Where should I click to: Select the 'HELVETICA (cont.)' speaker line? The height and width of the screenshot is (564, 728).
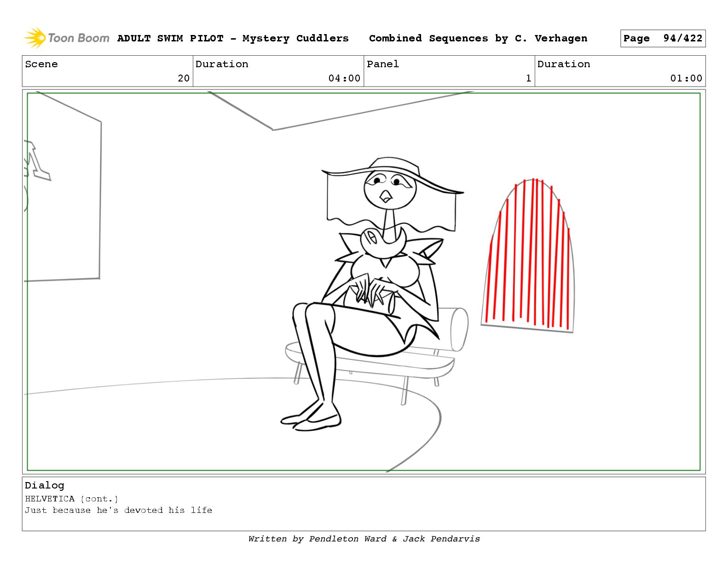(x=72, y=499)
